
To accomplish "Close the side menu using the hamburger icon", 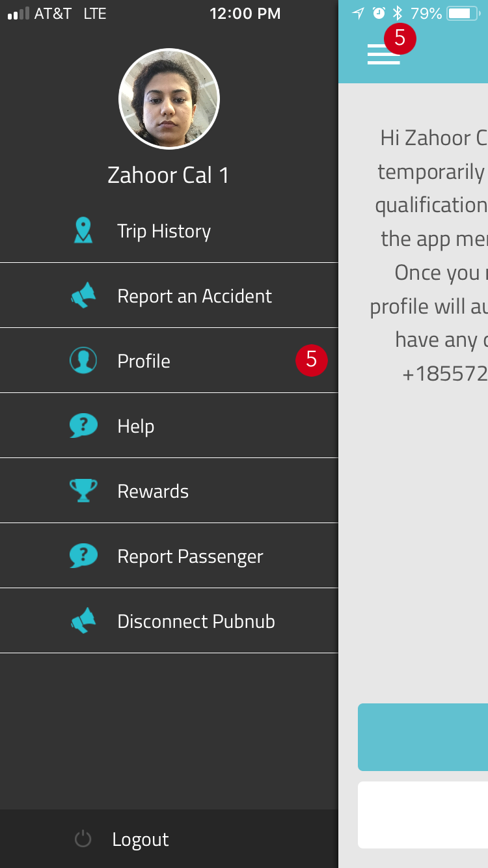I will pos(383,54).
